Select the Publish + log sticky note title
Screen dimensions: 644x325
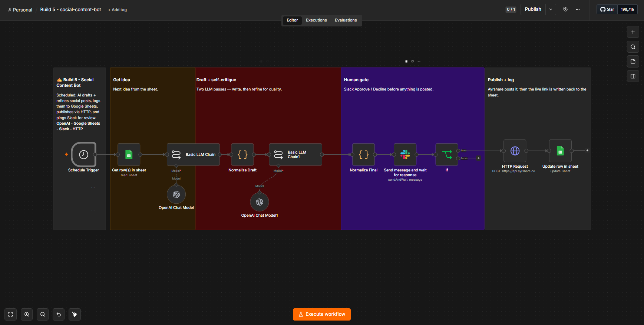(x=501, y=80)
